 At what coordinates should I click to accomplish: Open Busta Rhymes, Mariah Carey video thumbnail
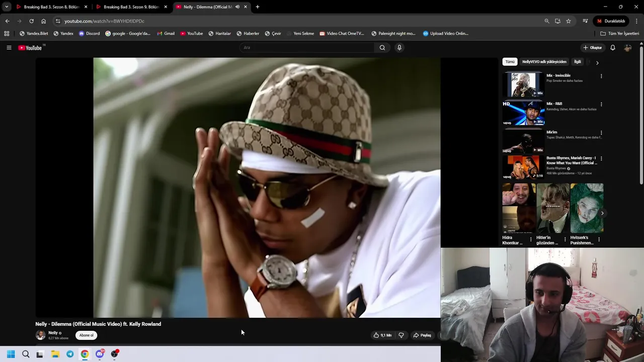click(523, 167)
